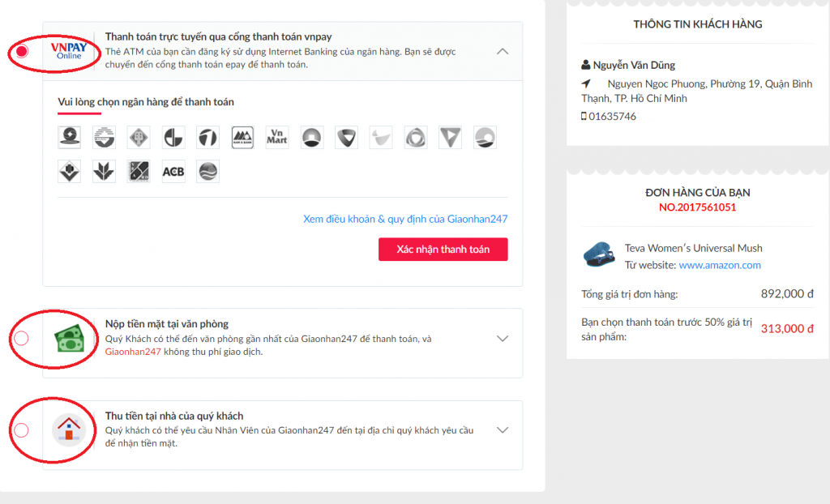Choose the diamond with chevron bank logo

(70, 172)
